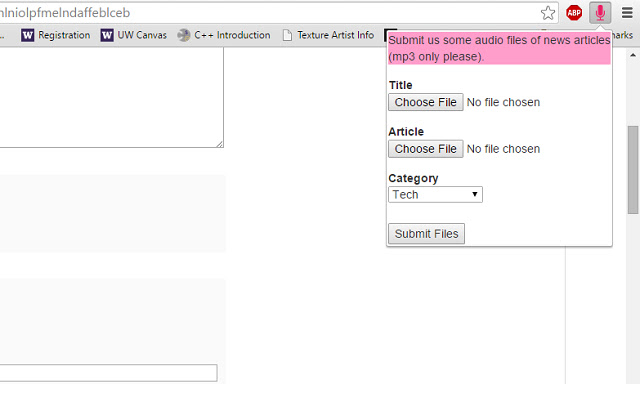
Task: Click the pink mp3 submission notice text
Action: tap(499, 48)
